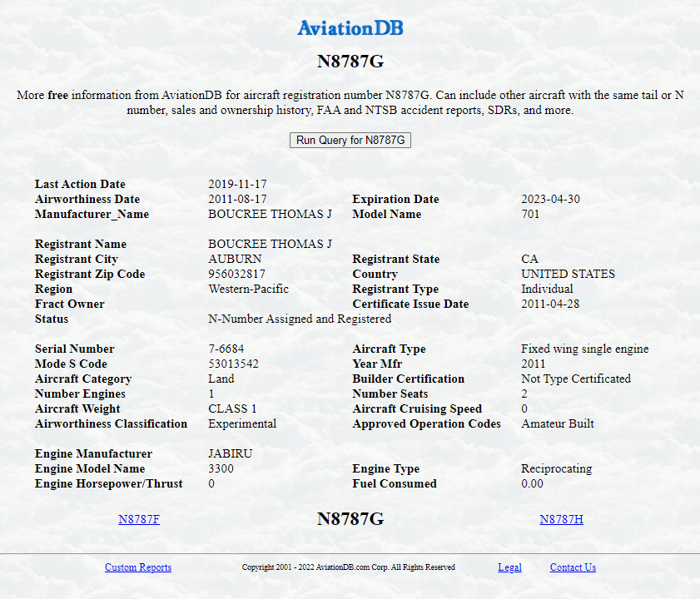The width and height of the screenshot is (700, 599).
Task: Select the Builder Certification label
Action: coord(409,379)
